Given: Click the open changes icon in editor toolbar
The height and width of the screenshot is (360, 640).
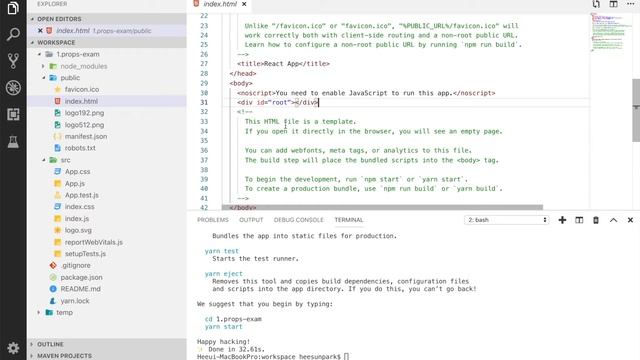Looking at the screenshot, I should (x=596, y=4).
